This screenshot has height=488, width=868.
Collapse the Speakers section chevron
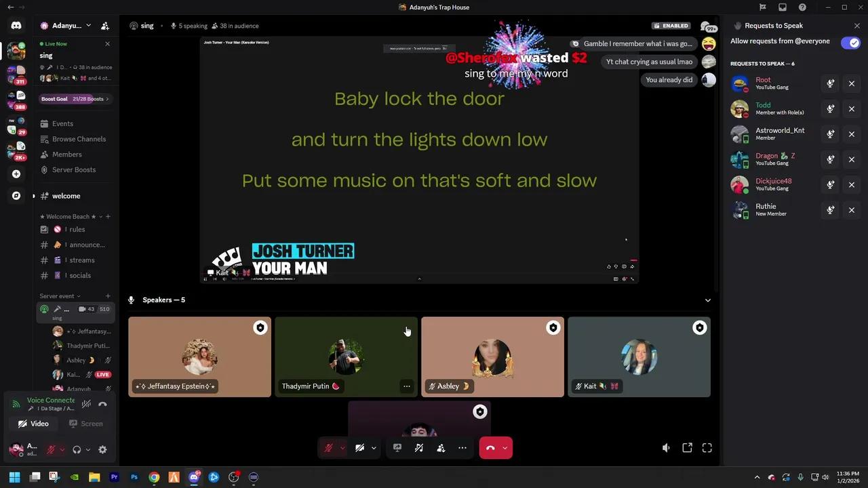pos(707,300)
